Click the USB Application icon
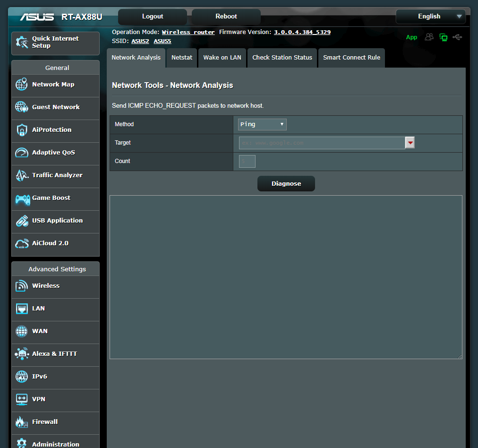 click(22, 221)
